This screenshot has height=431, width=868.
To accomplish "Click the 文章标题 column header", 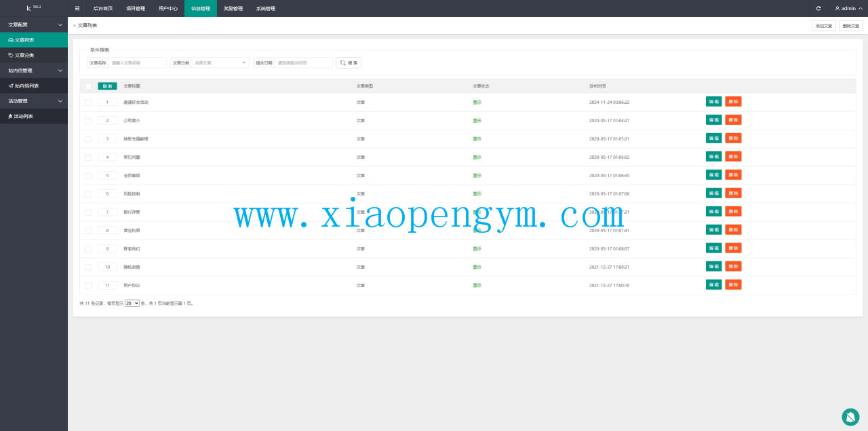I will (132, 86).
